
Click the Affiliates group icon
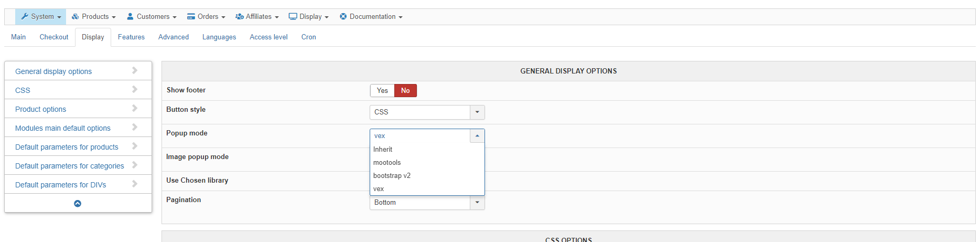coord(240,17)
